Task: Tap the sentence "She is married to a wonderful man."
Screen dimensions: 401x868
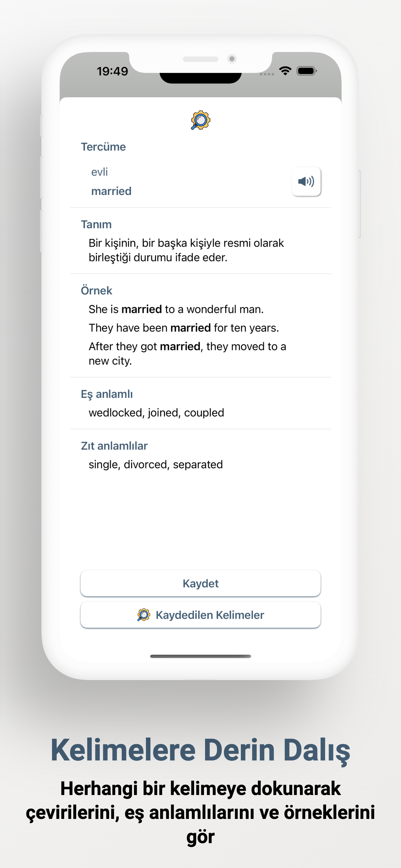Action: 176,309
